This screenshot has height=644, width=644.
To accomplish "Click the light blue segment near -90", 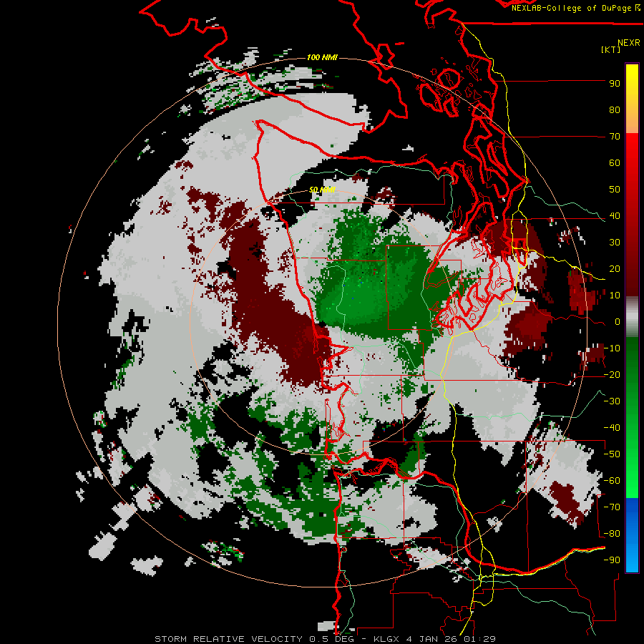I will [x=632, y=559].
